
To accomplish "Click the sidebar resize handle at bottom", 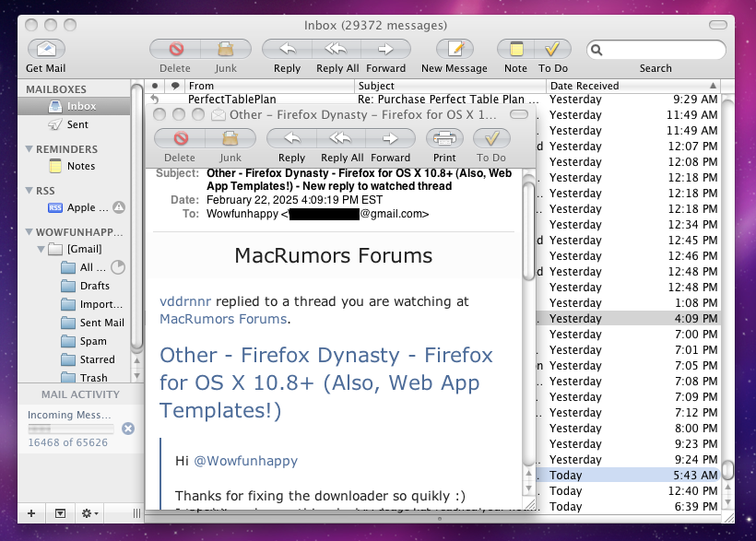I will [x=137, y=513].
